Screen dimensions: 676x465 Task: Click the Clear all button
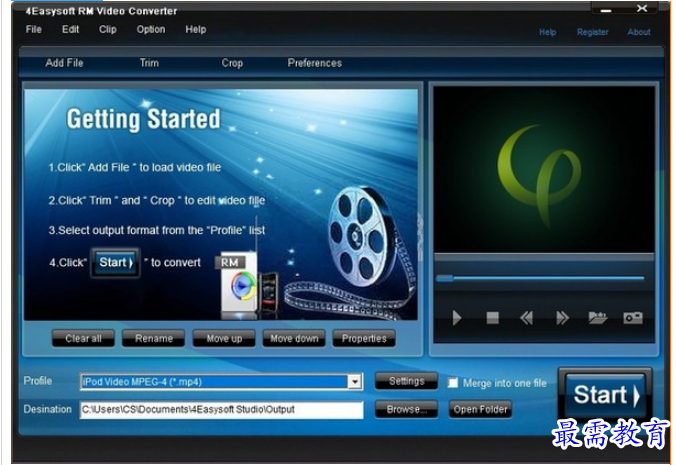pyautogui.click(x=84, y=338)
